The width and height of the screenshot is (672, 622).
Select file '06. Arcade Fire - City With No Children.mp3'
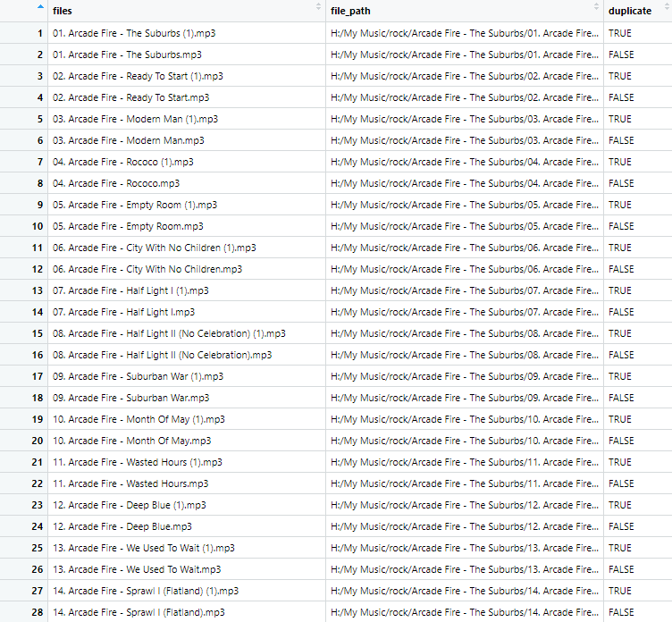pos(147,269)
